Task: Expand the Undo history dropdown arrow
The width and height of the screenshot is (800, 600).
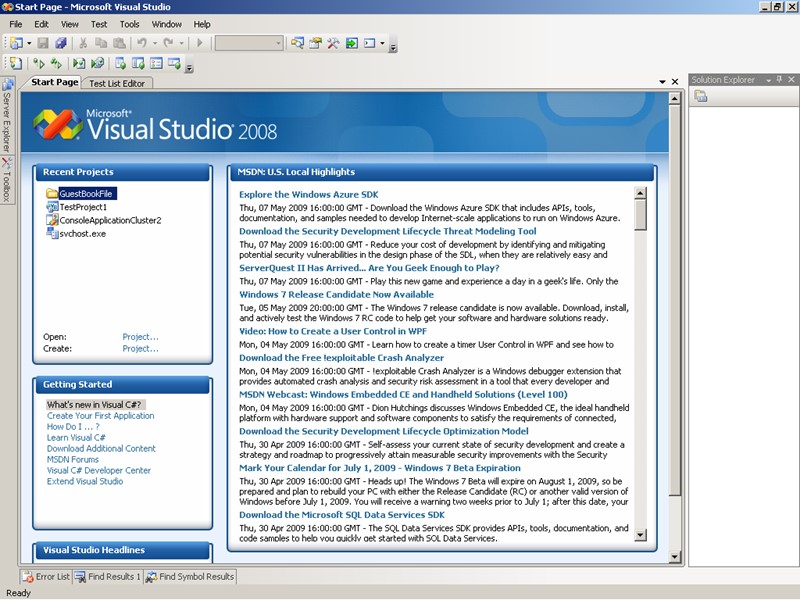Action: [x=155, y=43]
